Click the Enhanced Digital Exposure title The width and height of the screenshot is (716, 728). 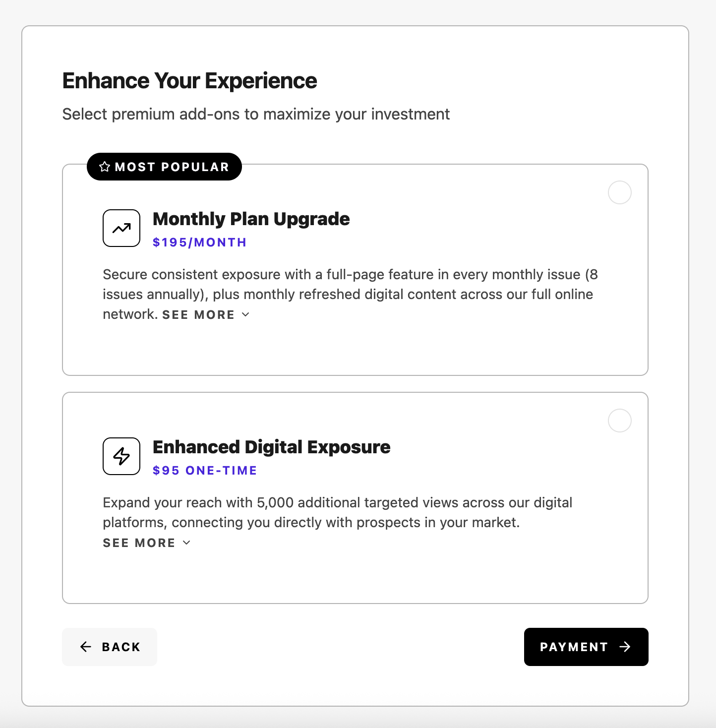271,447
